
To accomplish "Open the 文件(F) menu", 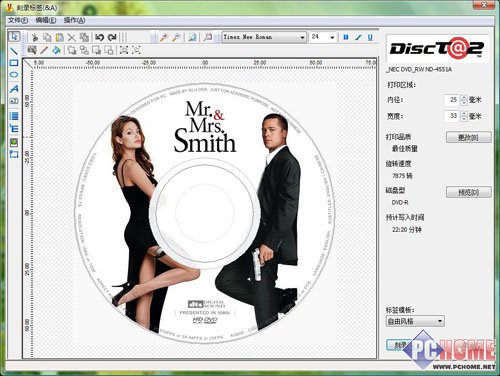I will 18,20.
